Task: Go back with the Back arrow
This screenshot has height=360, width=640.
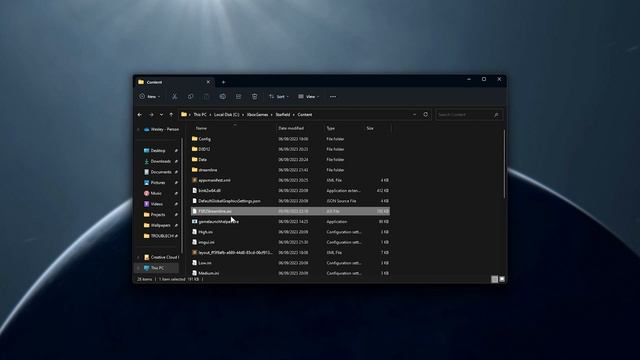Action: pyautogui.click(x=140, y=115)
